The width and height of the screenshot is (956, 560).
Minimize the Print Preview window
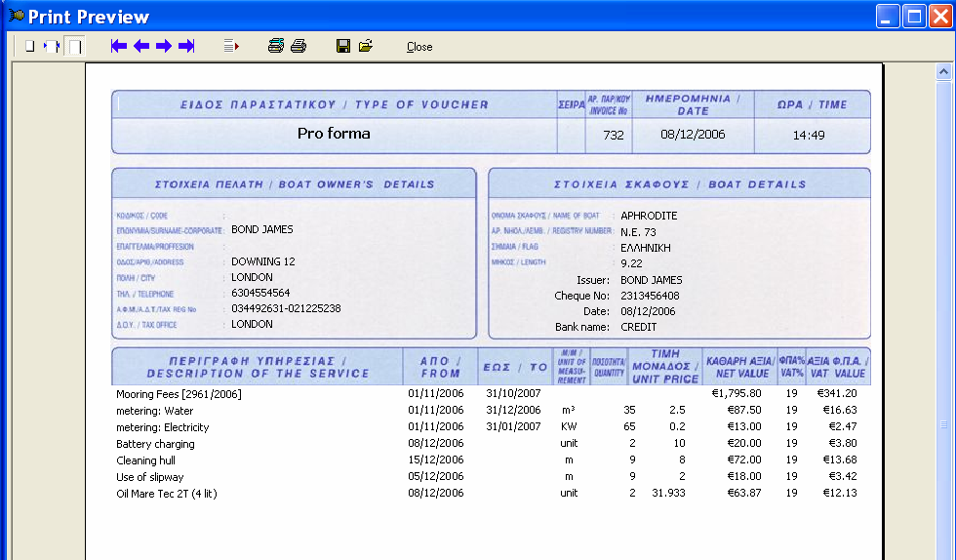point(888,17)
